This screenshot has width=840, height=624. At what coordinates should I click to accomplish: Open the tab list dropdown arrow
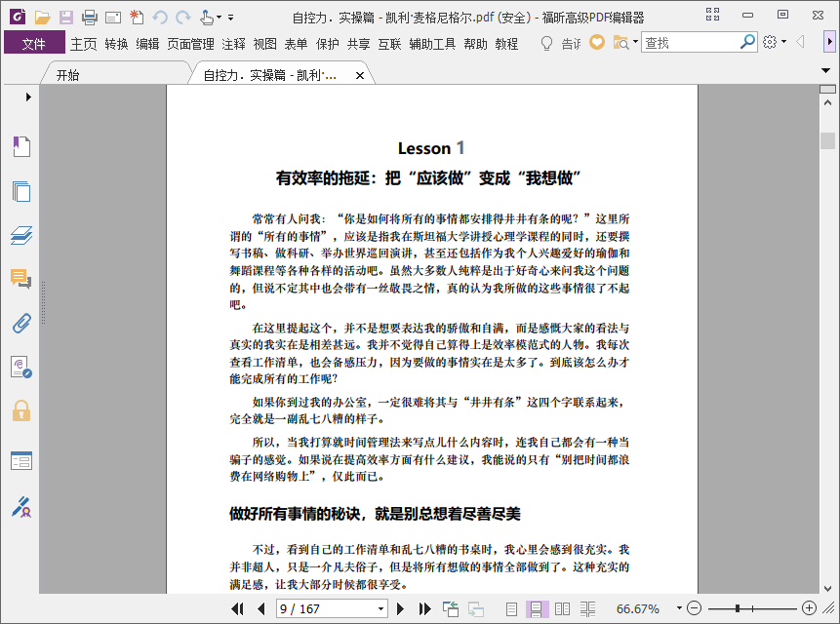tap(825, 70)
